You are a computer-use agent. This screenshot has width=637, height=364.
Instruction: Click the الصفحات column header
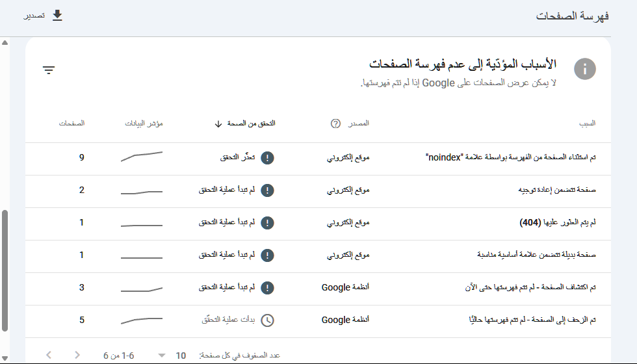(72, 123)
